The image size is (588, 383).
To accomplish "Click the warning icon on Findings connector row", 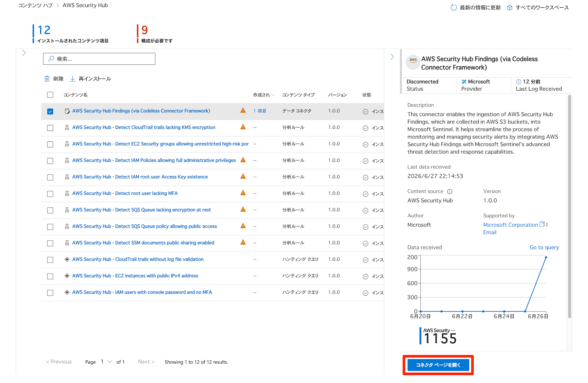I will pos(243,111).
